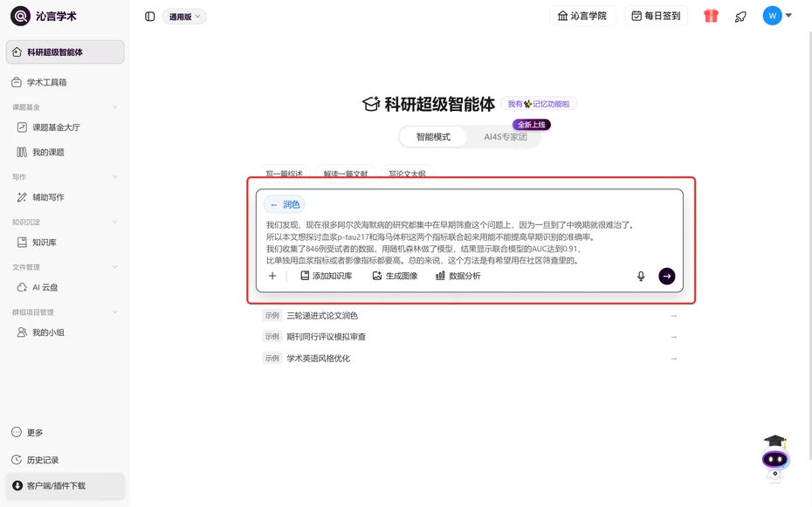Collapse the 群组项目管理 section chevron
Viewport: 812px width, 507px height.
click(x=115, y=312)
